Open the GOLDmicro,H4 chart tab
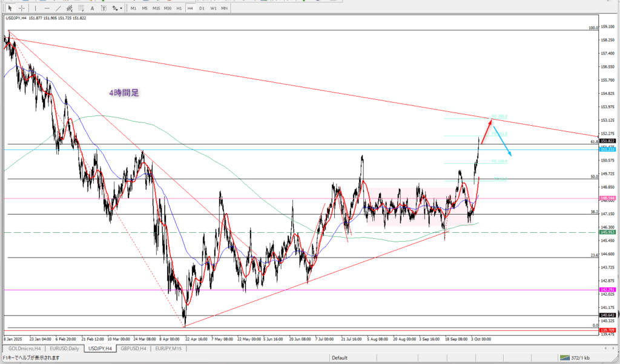The width and height of the screenshot is (620, 364). [x=24, y=349]
